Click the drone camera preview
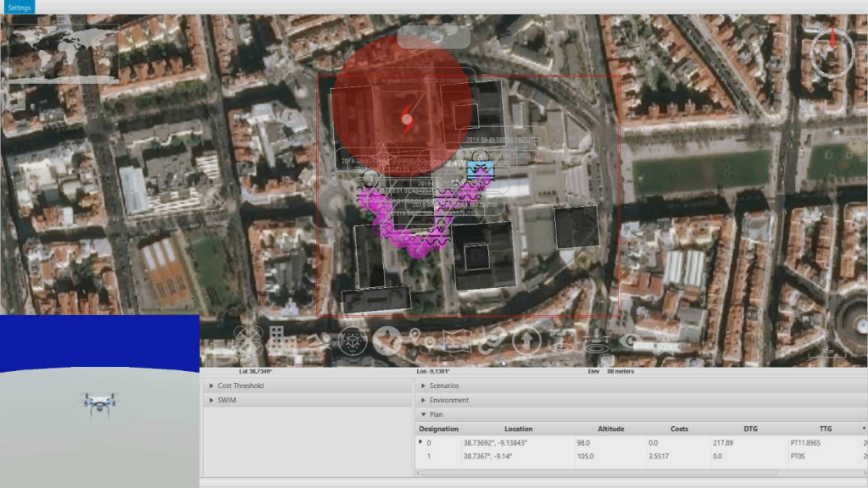 tap(100, 401)
